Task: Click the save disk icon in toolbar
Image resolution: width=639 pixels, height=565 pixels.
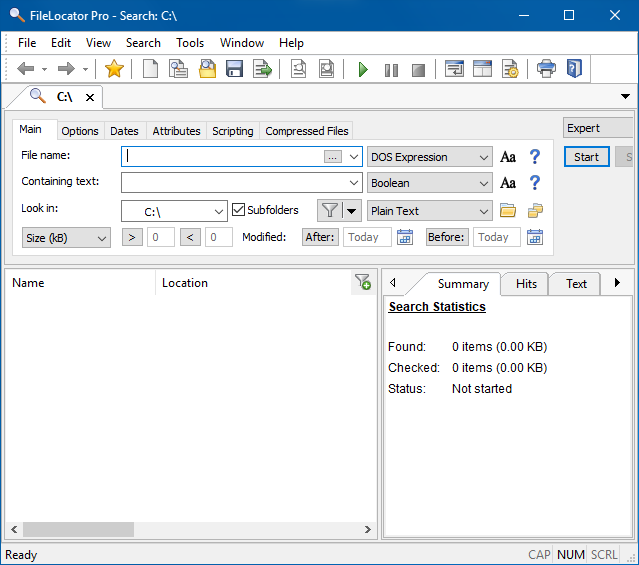Action: coord(235,69)
